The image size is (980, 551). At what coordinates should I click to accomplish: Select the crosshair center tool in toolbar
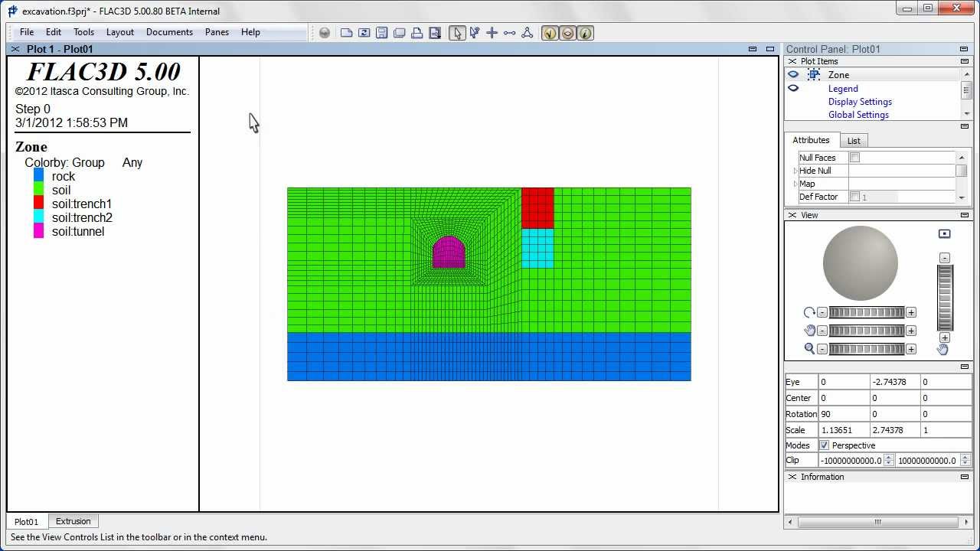tap(492, 33)
